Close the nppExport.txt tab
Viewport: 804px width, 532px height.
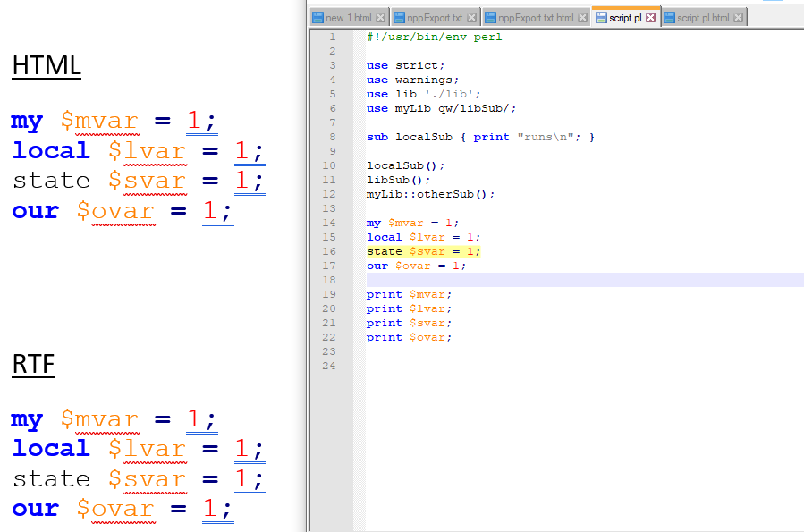[471, 17]
